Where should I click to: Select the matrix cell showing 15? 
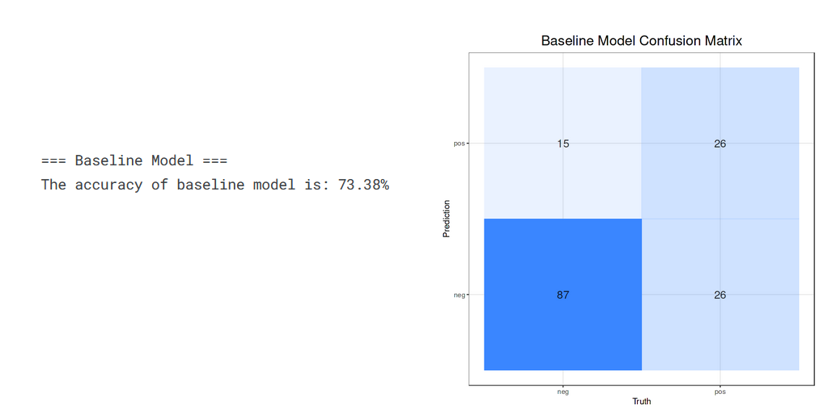click(563, 144)
